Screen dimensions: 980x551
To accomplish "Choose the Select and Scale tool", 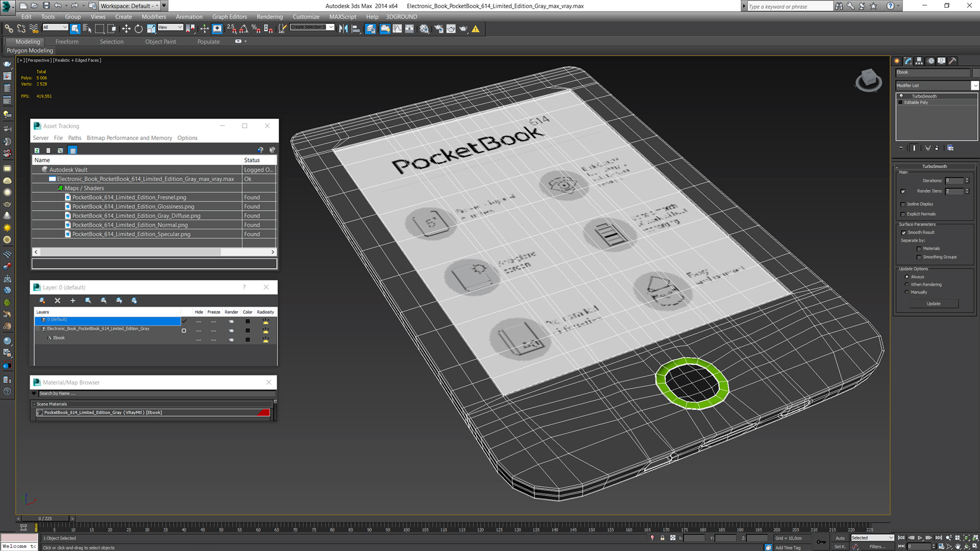I will pos(151,29).
